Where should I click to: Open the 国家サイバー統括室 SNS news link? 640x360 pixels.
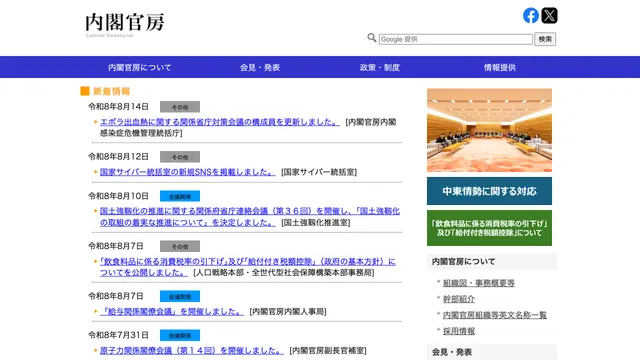(188, 172)
